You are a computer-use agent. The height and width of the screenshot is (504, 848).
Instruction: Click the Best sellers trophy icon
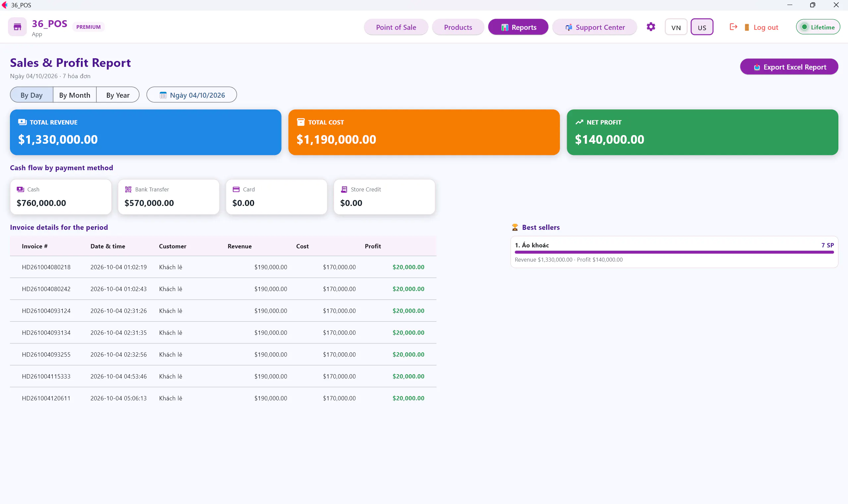pyautogui.click(x=515, y=227)
